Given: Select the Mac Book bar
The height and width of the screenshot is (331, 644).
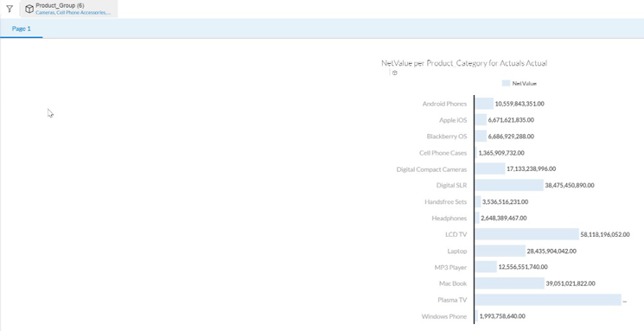Looking at the screenshot, I should pos(510,283).
